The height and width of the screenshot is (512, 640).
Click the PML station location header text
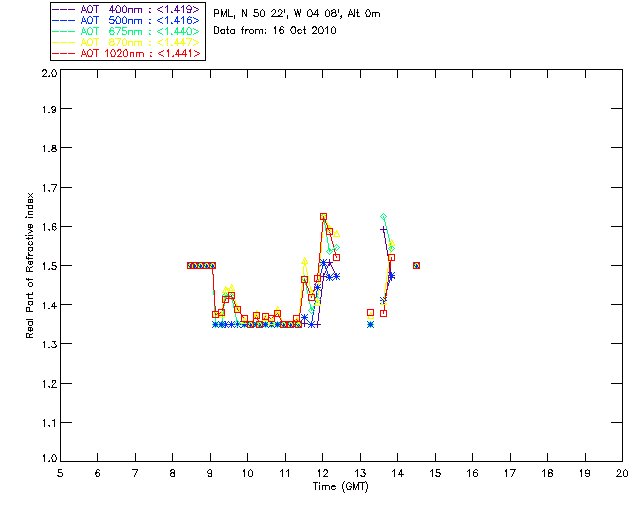click(x=297, y=14)
